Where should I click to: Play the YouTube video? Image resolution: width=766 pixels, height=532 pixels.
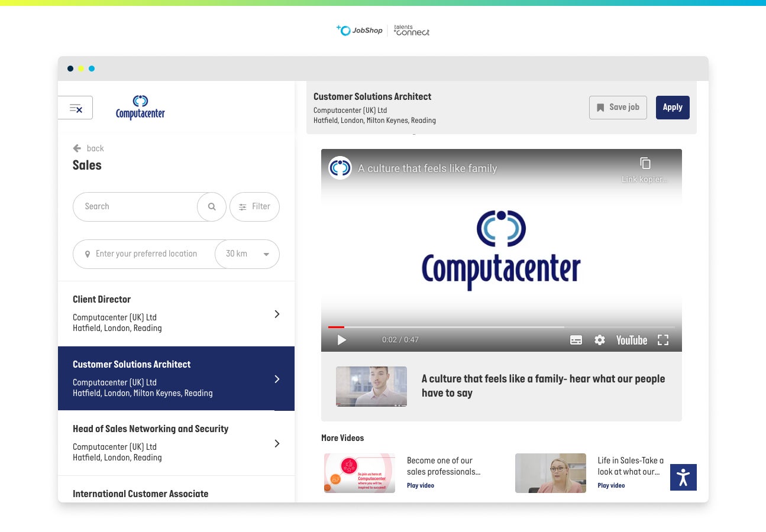coord(341,340)
